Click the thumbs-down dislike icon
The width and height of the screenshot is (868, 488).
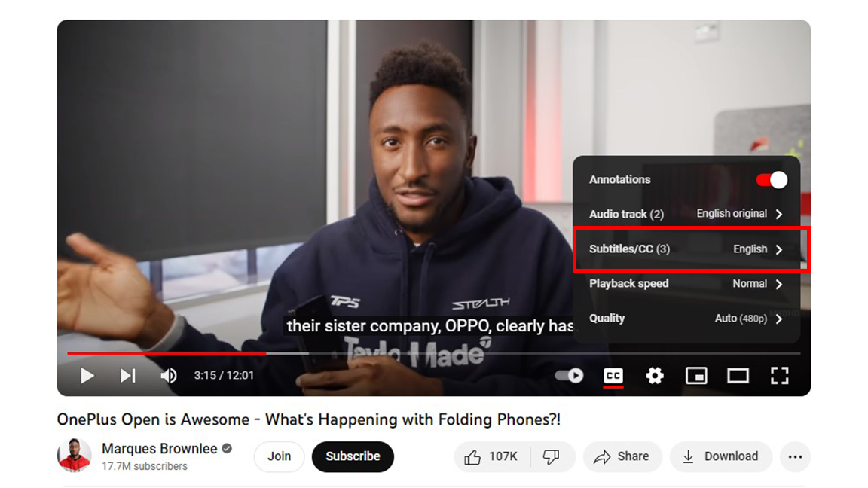click(x=552, y=456)
